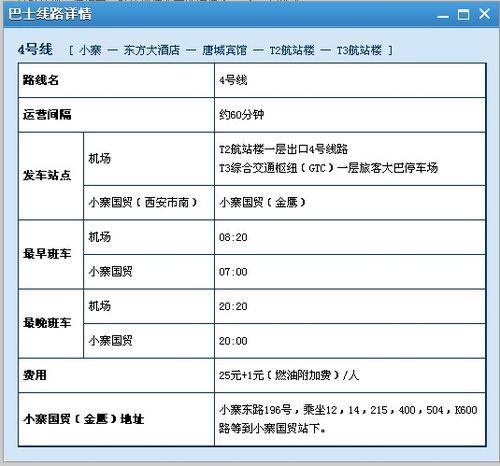Viewport: 500px width, 466px height.
Task: Click the 路线名 row label
Action: [41, 80]
